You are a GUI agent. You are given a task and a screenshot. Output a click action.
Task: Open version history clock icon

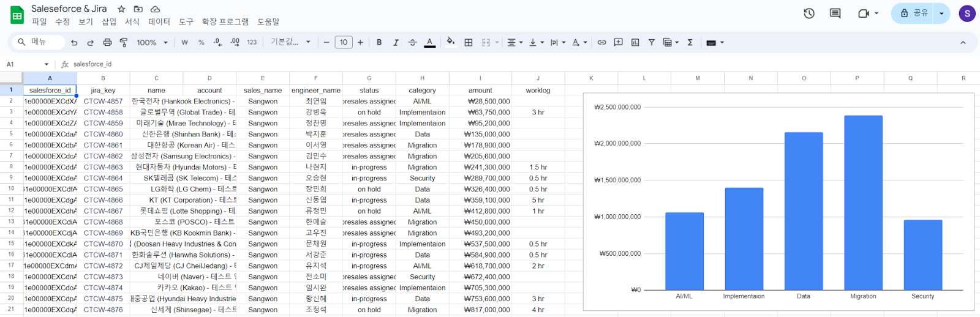click(809, 13)
